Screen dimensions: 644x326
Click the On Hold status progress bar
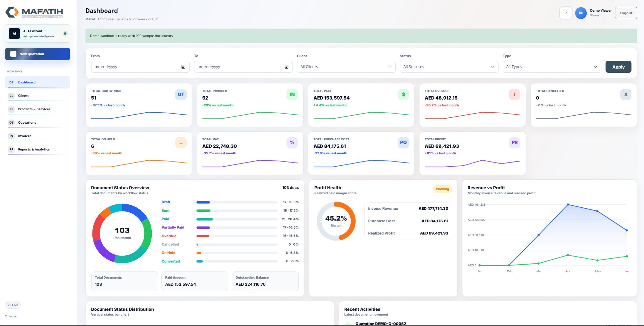coord(237,253)
